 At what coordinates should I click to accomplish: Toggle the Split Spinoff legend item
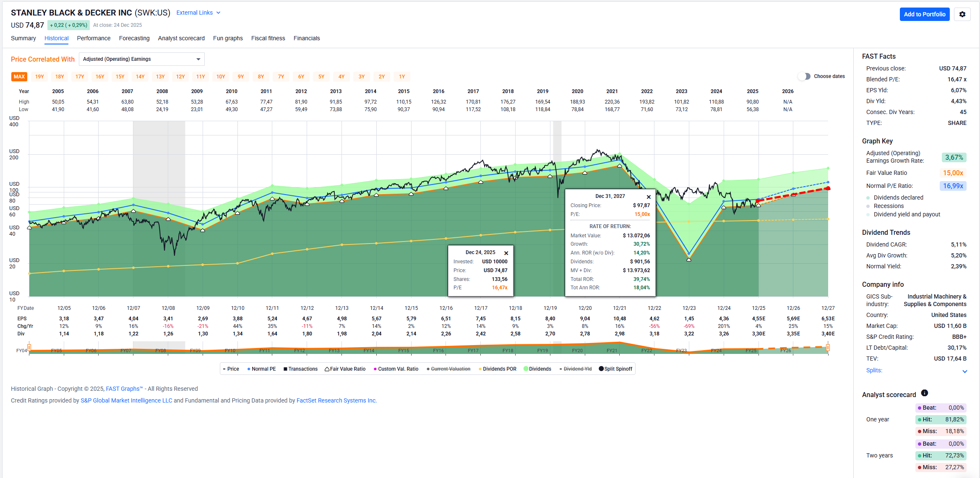[x=615, y=369]
